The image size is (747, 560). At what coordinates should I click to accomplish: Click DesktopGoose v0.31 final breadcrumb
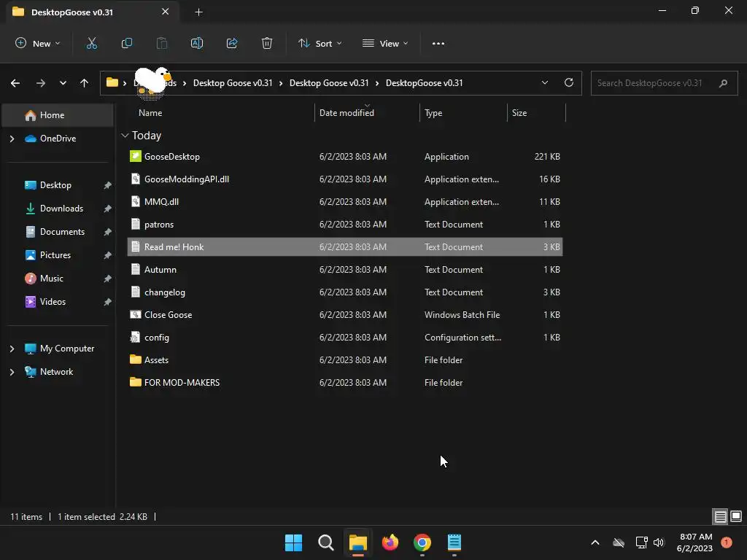424,83
